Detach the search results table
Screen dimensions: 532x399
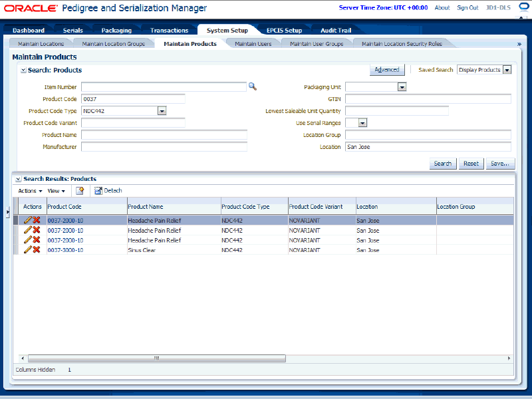[108, 191]
